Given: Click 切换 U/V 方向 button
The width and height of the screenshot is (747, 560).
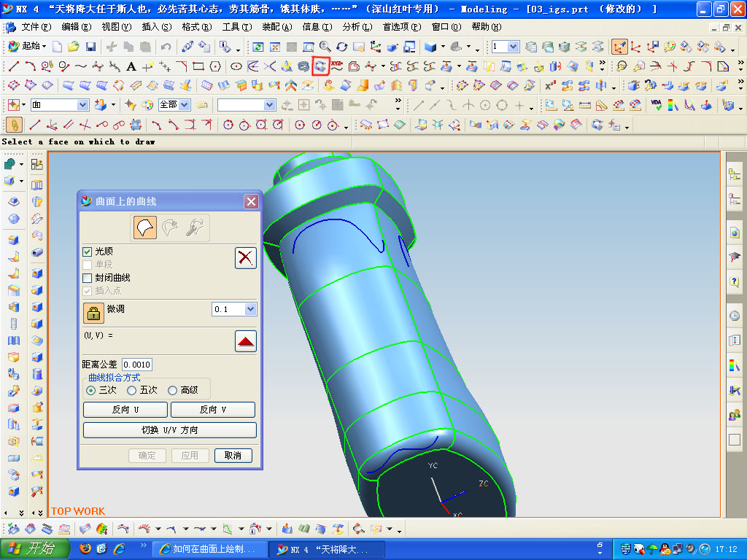Looking at the screenshot, I should click(169, 430).
